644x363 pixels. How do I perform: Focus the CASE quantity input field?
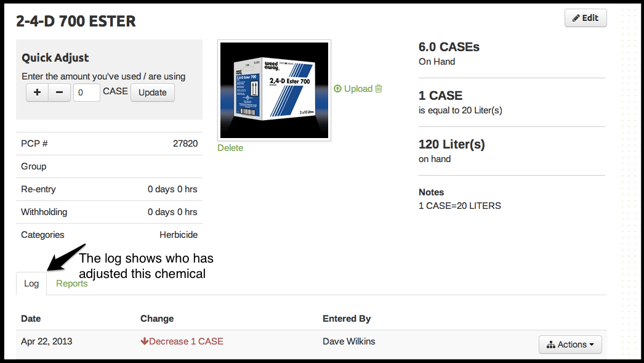click(87, 92)
